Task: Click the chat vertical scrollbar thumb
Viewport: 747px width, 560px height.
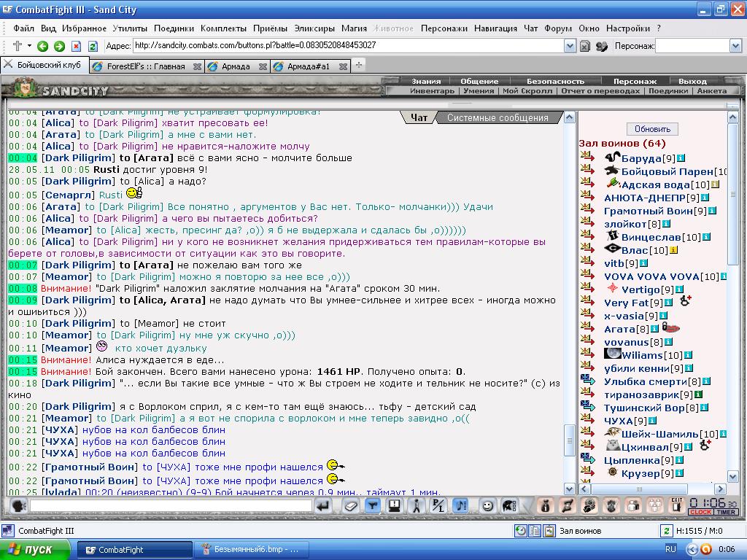Action: click(569, 440)
